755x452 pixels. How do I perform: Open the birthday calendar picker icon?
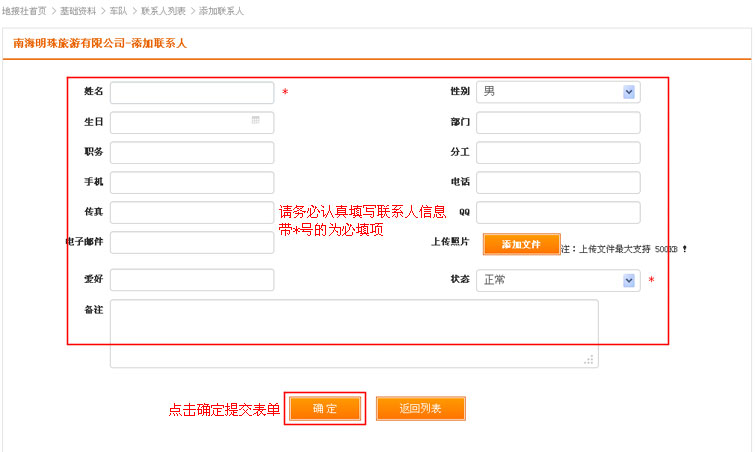tap(256, 121)
